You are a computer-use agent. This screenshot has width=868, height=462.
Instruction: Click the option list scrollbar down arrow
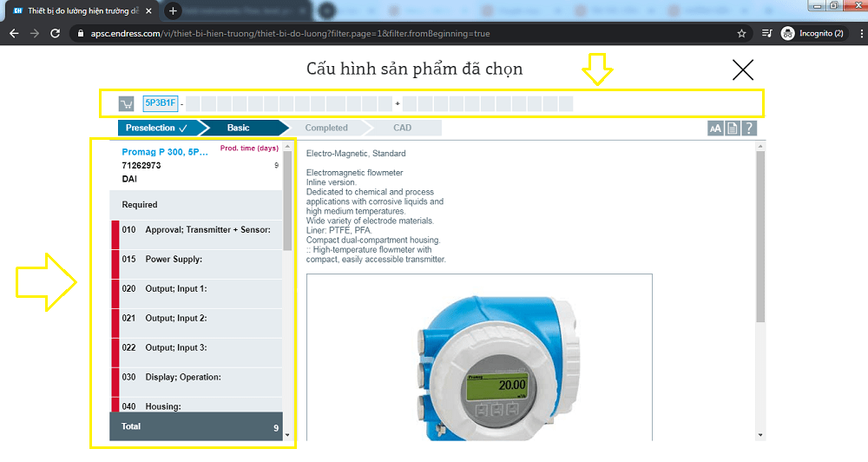point(287,435)
